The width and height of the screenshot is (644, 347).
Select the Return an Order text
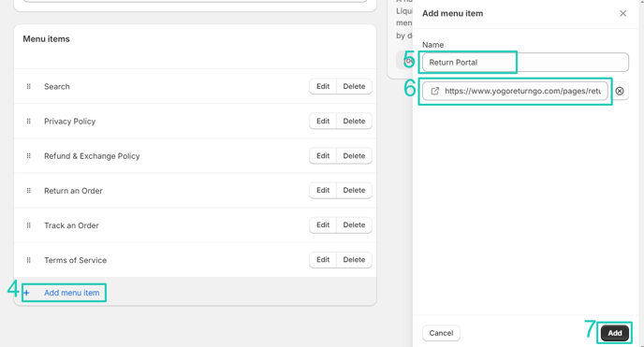click(74, 191)
